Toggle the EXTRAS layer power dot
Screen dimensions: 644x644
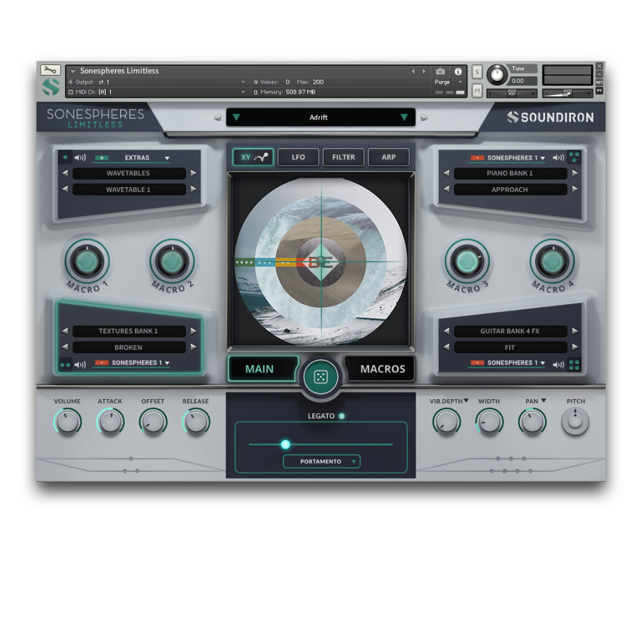pos(65,157)
